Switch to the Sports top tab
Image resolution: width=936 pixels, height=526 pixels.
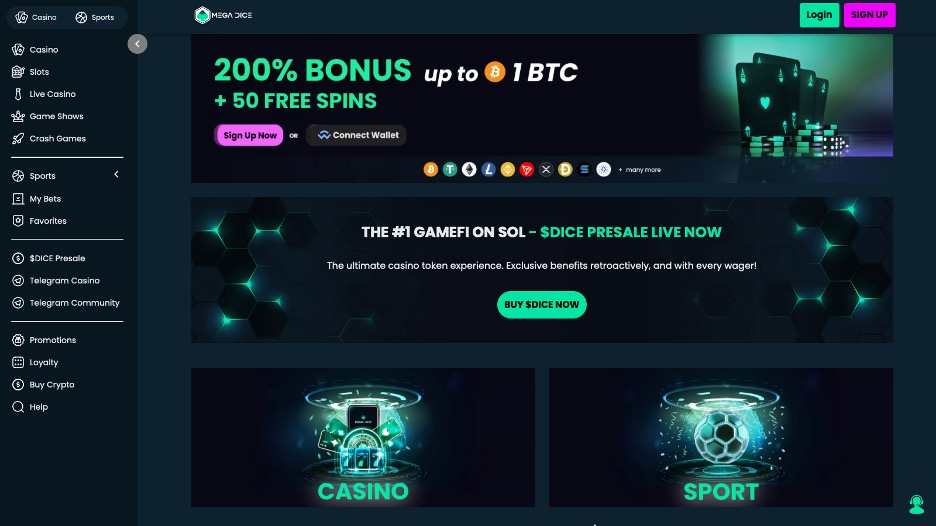click(x=95, y=17)
